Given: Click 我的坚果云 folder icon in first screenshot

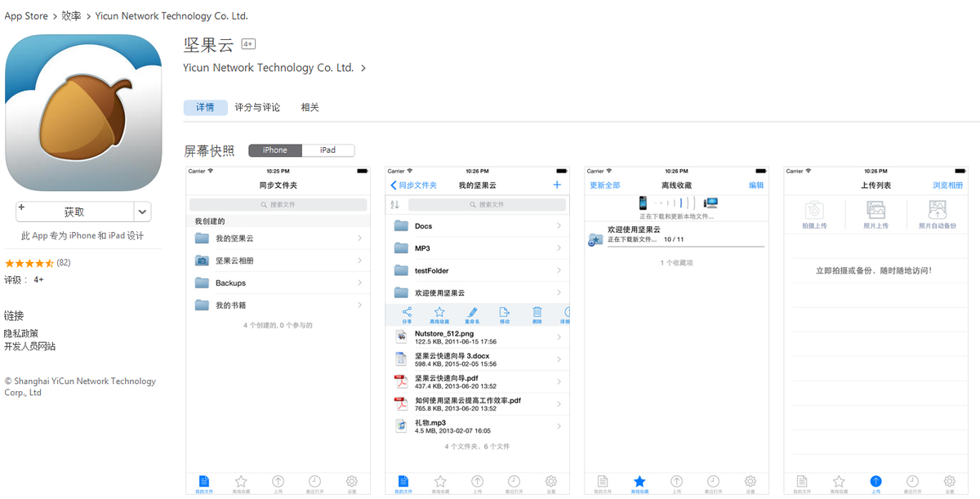Looking at the screenshot, I should click(202, 238).
